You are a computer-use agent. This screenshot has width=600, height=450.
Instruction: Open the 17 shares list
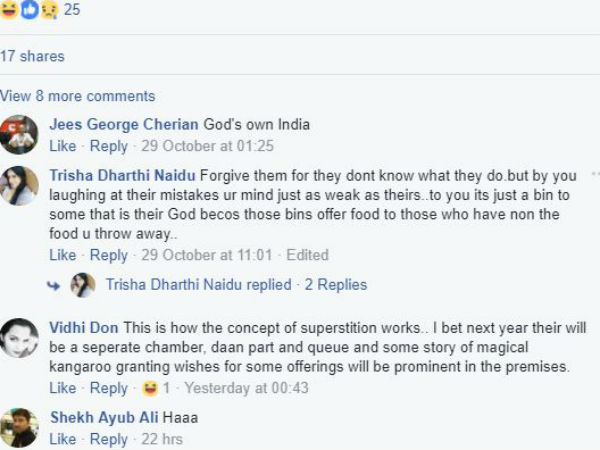33,56
